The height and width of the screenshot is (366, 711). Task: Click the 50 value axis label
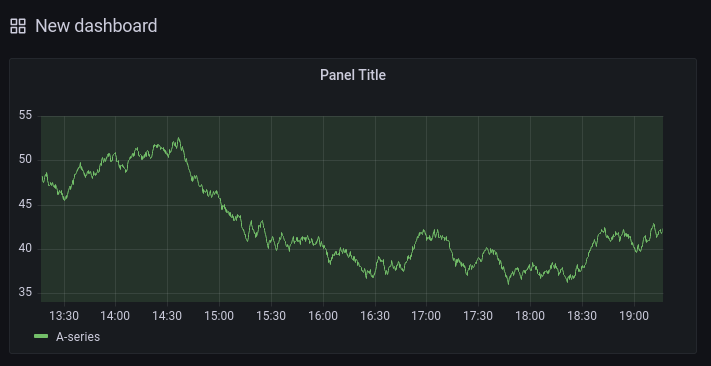coord(26,160)
